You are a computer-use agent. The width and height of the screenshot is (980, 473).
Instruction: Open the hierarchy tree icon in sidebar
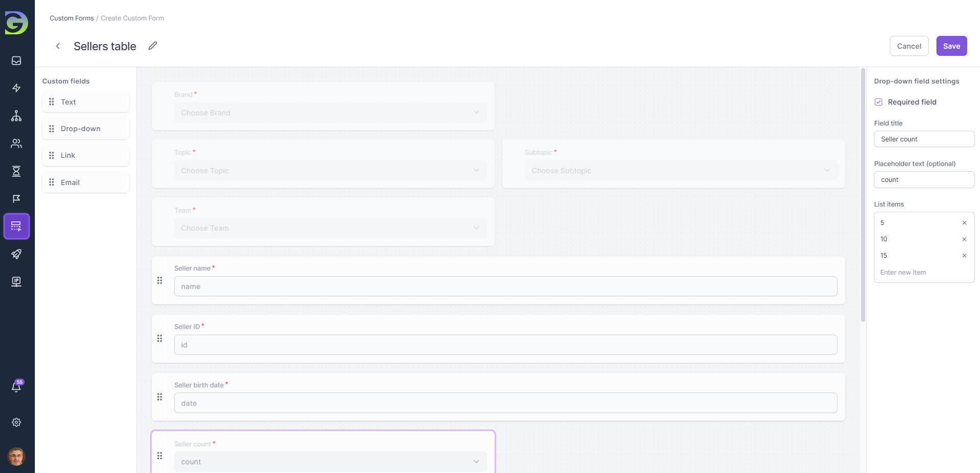pyautogui.click(x=16, y=116)
